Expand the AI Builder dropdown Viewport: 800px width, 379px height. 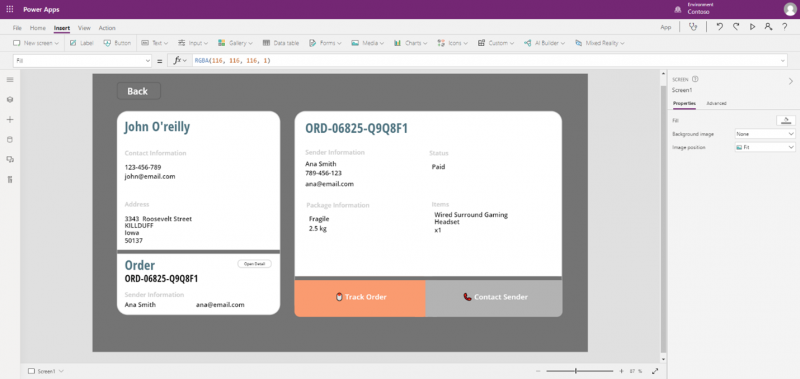pyautogui.click(x=562, y=43)
